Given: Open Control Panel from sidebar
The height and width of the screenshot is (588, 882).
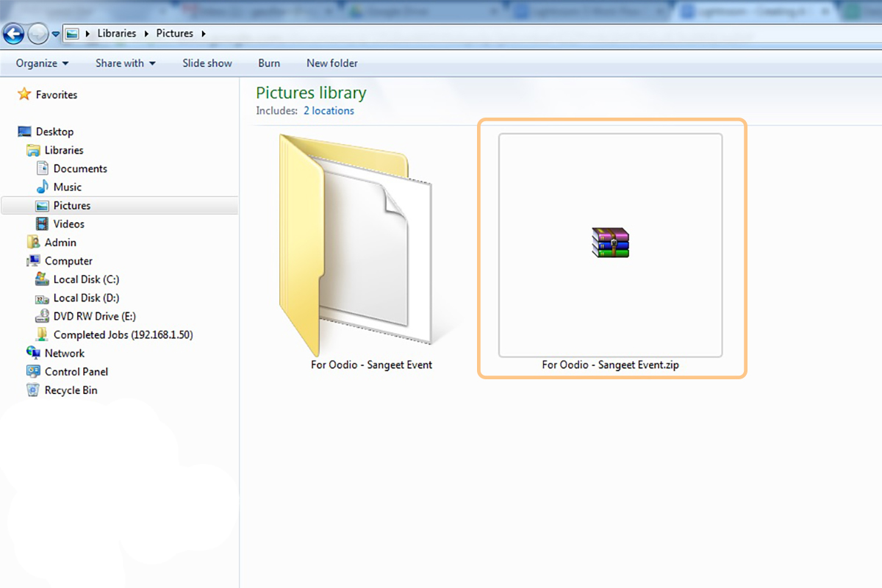Looking at the screenshot, I should tap(76, 371).
